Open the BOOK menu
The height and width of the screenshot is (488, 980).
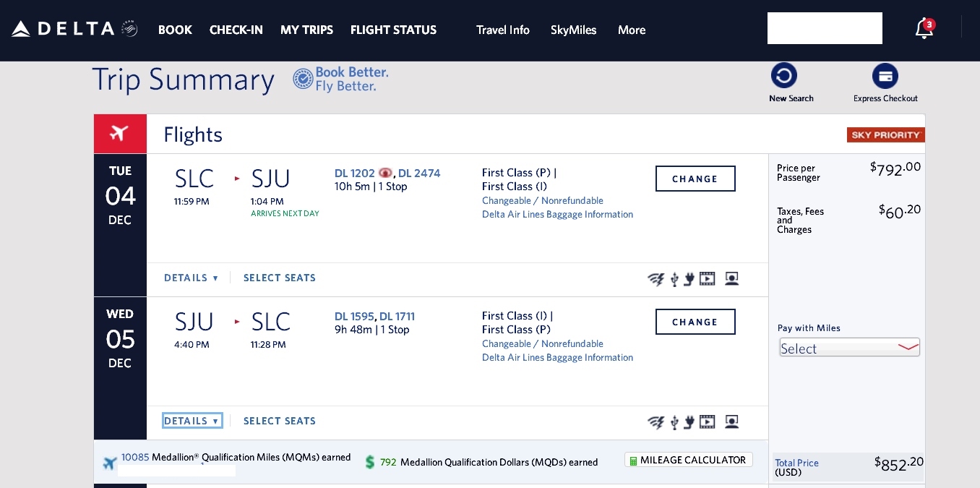pos(176,30)
